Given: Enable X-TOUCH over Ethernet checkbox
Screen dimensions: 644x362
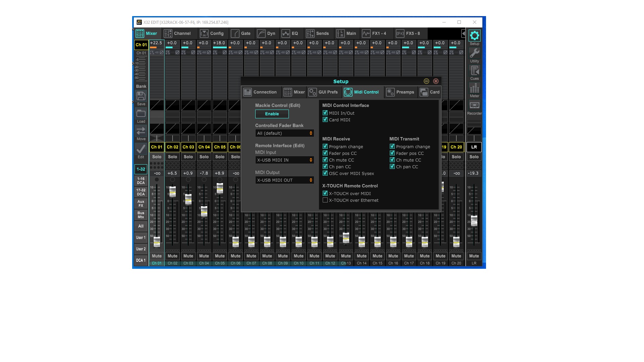Looking at the screenshot, I should [325, 200].
